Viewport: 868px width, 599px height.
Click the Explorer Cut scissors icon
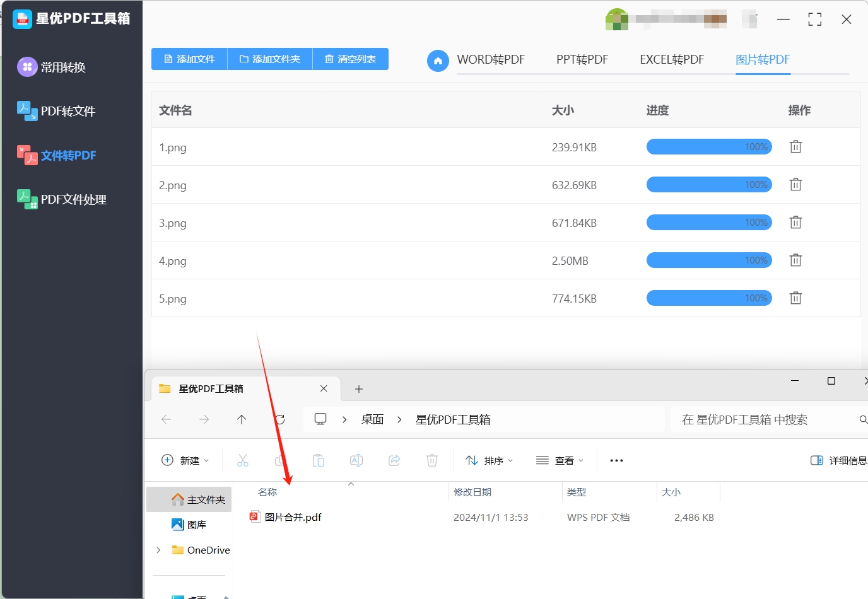click(243, 460)
